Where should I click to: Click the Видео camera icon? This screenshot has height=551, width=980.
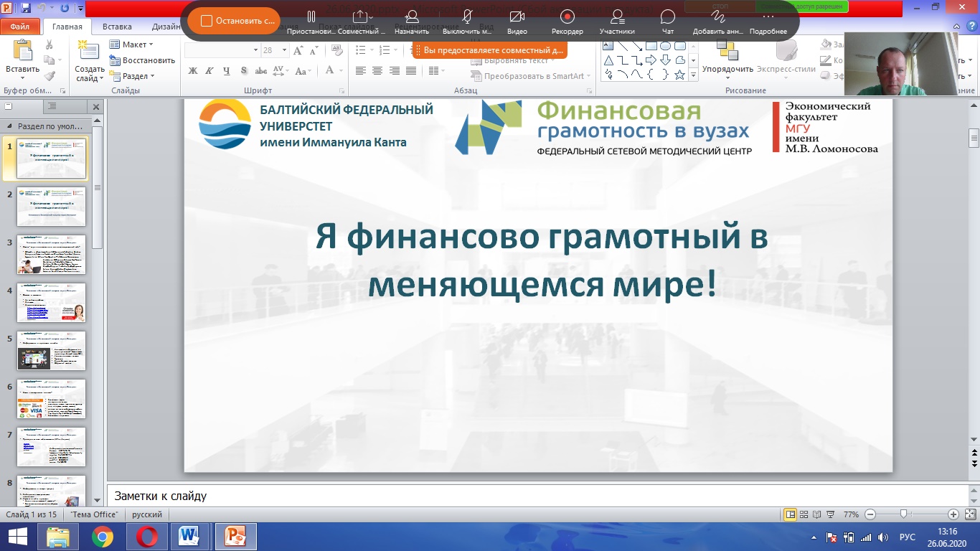click(x=517, y=22)
